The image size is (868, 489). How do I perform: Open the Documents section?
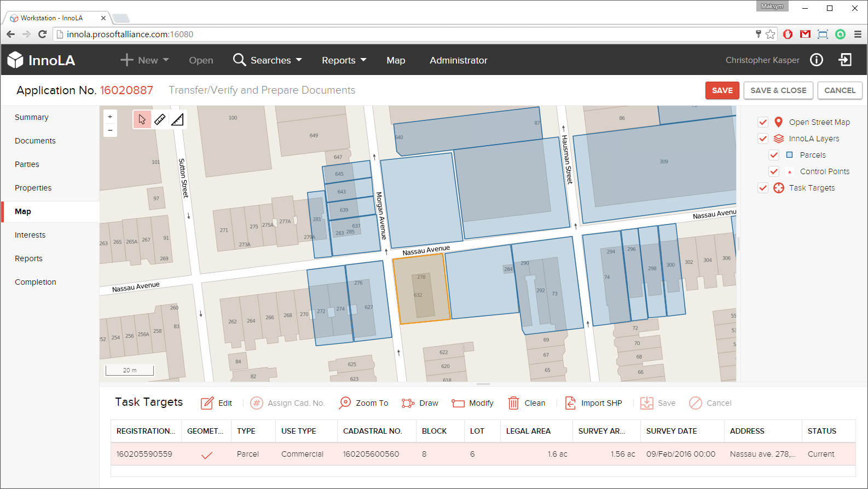point(35,141)
